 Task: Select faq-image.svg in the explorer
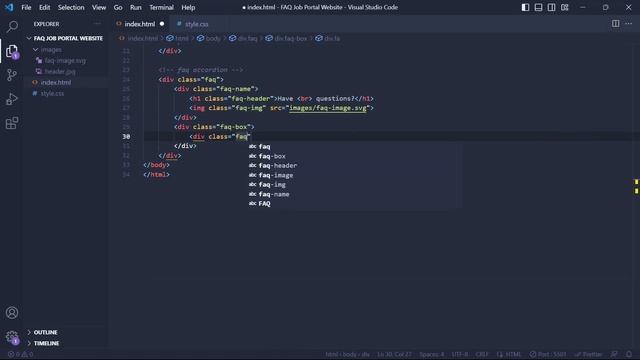[x=65, y=60]
